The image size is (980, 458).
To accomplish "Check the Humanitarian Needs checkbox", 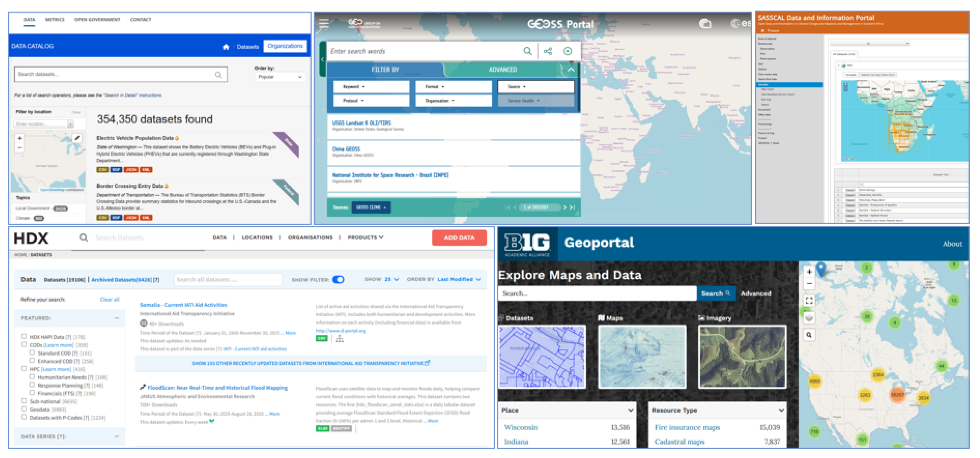I will coord(32,377).
